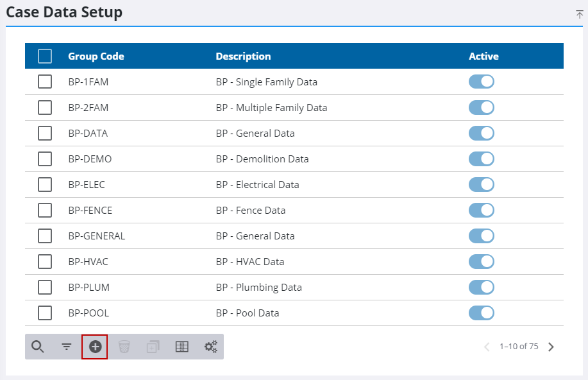
Task: Open the gears settings icon
Action: click(211, 347)
